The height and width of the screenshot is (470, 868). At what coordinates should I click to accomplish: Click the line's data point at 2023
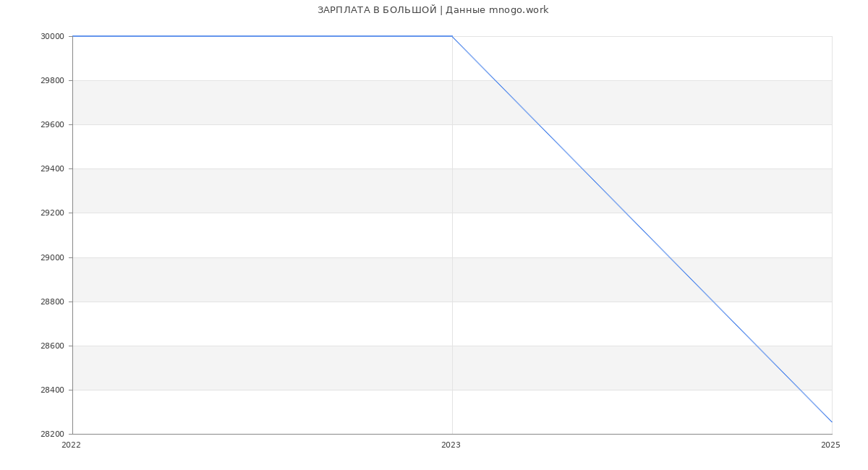click(452, 36)
